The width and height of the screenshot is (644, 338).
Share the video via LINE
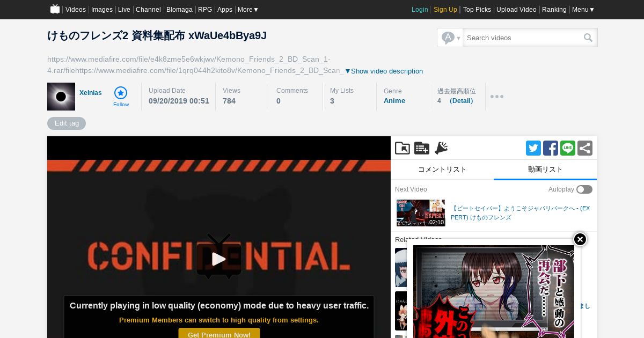tap(568, 148)
